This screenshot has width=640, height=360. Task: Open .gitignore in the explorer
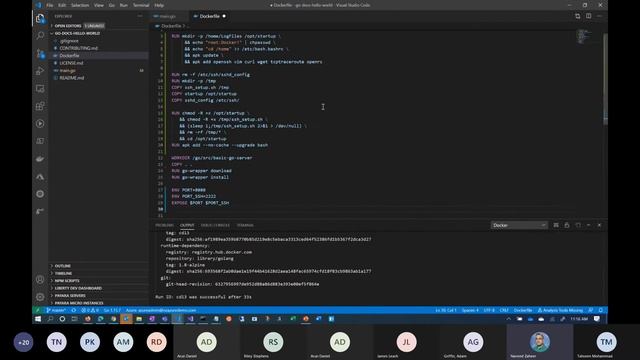[x=98, y=41]
